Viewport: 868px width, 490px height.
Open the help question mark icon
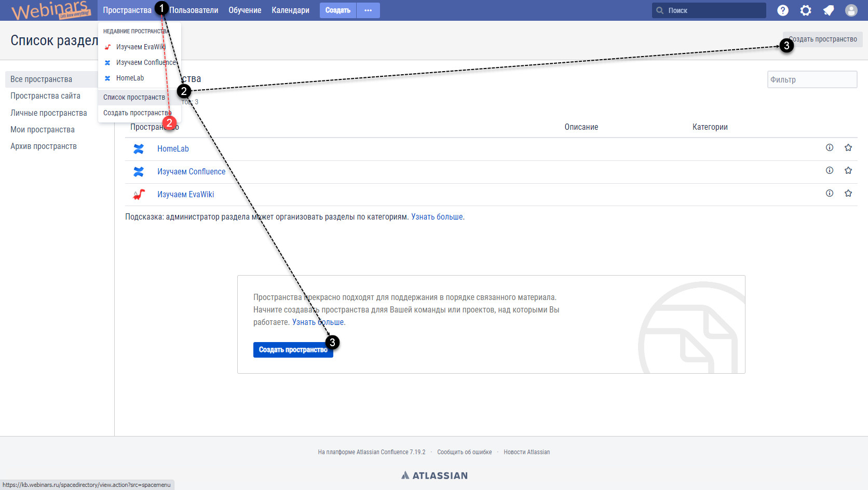[x=783, y=10]
